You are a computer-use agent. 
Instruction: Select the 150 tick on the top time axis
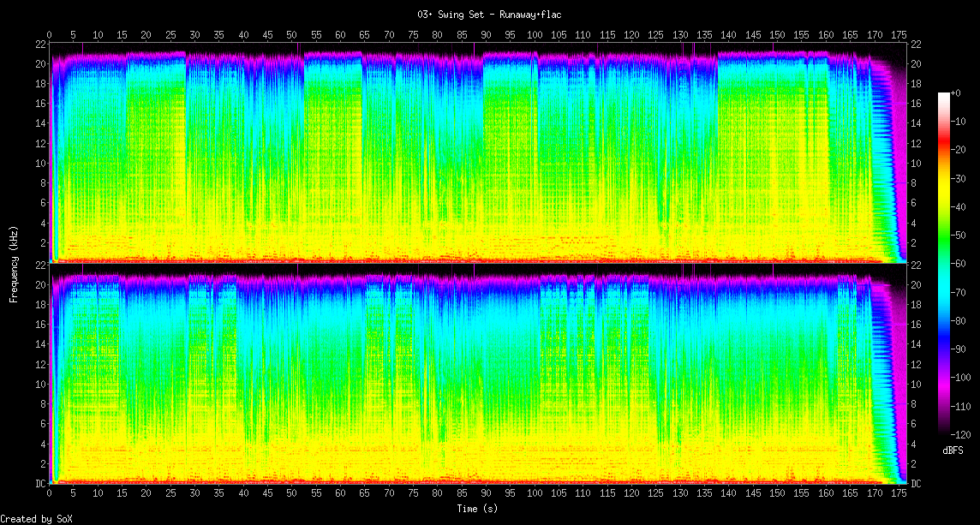click(778, 35)
